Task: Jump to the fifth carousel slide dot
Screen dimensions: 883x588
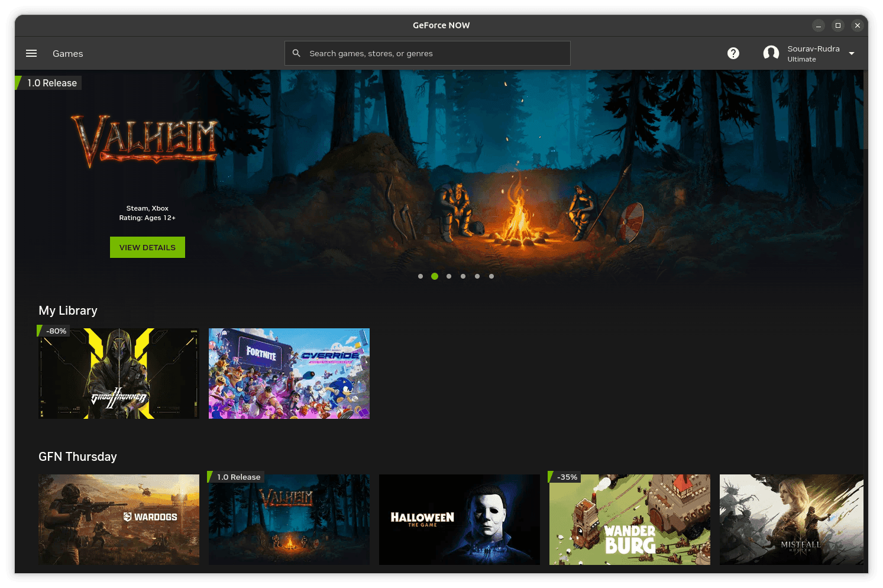Action: pyautogui.click(x=477, y=276)
